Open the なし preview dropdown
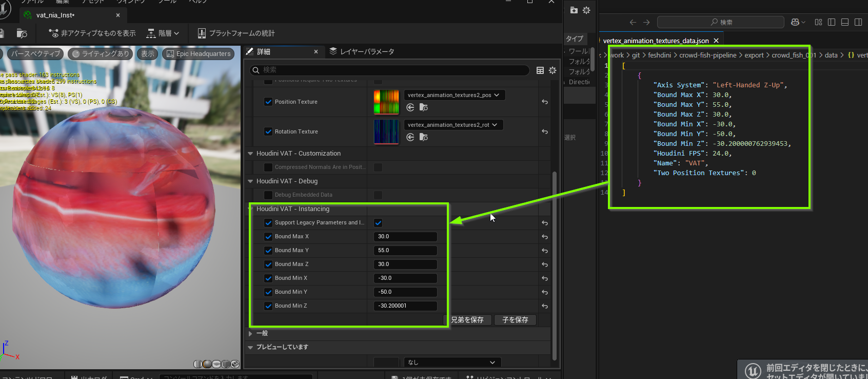868x379 pixels. coord(452,363)
